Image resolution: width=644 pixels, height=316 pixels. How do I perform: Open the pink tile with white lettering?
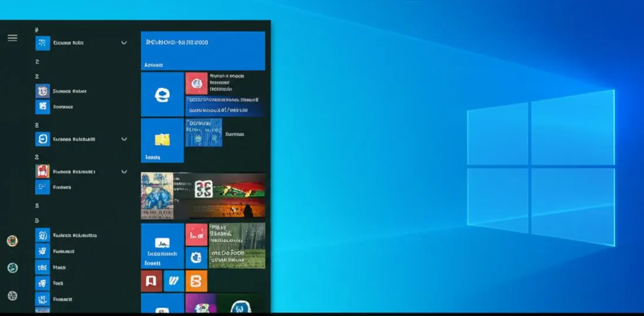click(196, 234)
